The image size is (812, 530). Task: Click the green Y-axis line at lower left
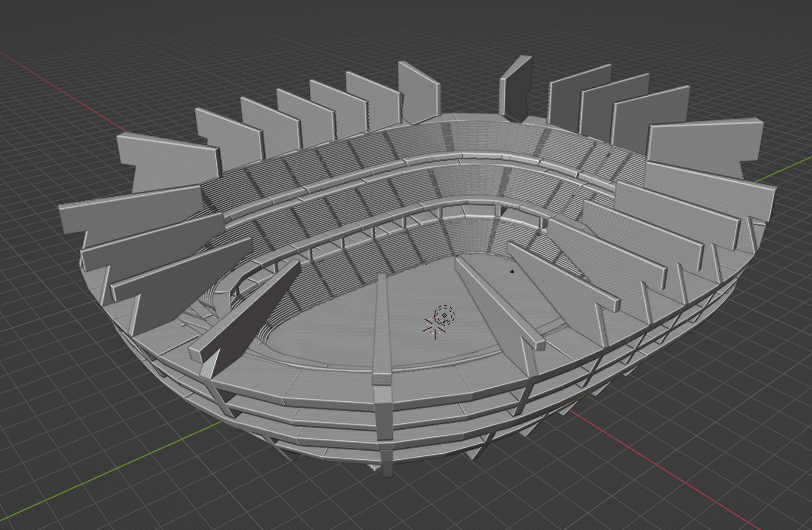pyautogui.click(x=100, y=473)
